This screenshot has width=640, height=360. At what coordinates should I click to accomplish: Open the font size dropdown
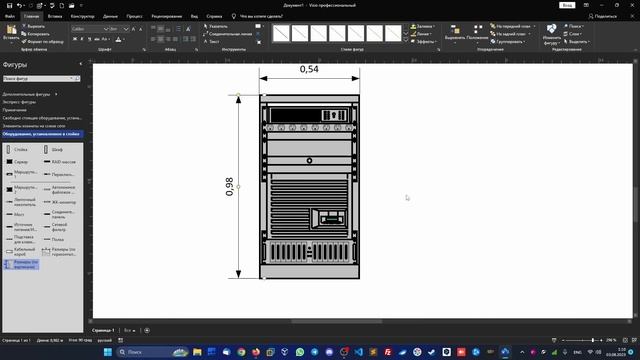(126, 29)
